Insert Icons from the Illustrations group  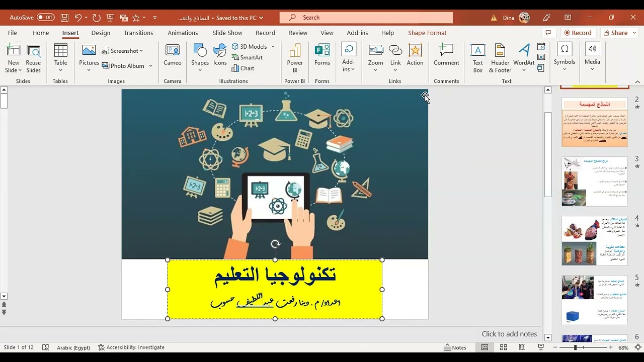pos(220,56)
